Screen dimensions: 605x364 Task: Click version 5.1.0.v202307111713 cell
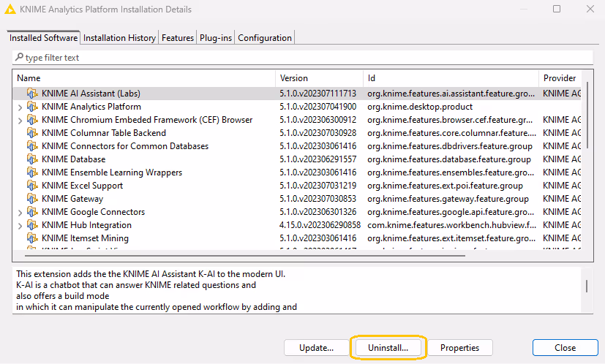pyautogui.click(x=318, y=94)
